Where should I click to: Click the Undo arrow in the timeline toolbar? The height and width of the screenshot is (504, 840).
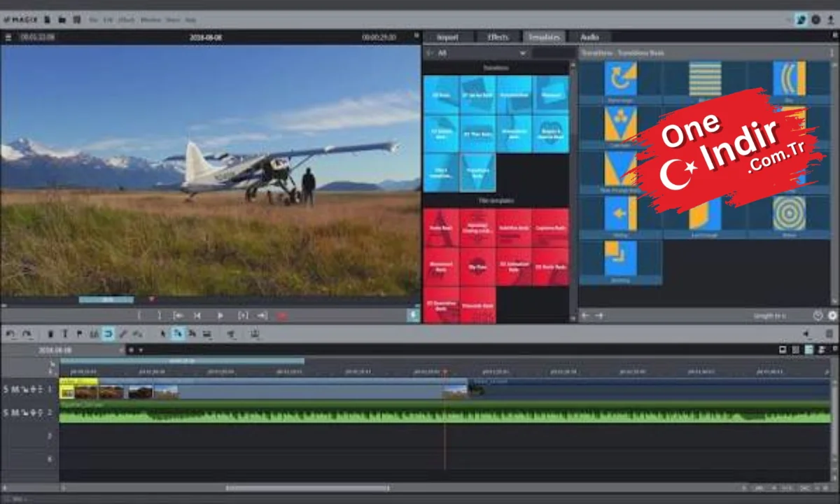pyautogui.click(x=10, y=335)
